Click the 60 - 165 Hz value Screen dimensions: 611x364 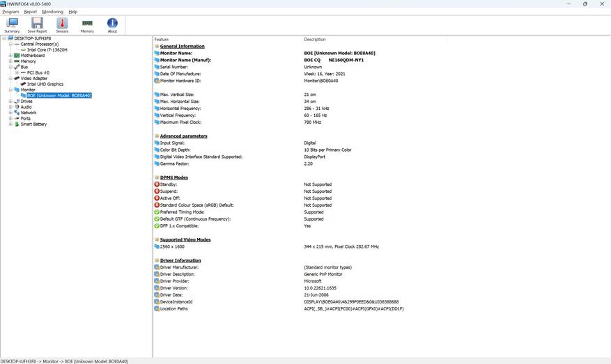pos(315,116)
